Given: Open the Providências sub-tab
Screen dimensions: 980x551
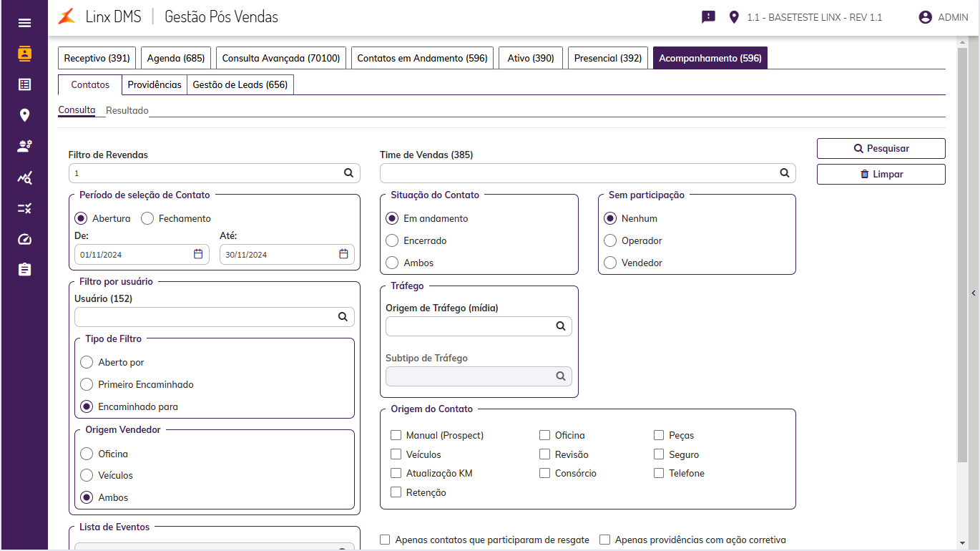Looking at the screenshot, I should tap(155, 84).
